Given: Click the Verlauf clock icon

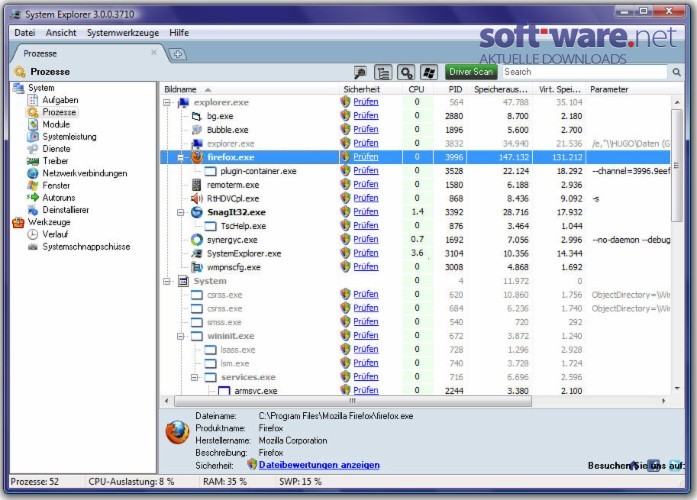Looking at the screenshot, I should 33,234.
